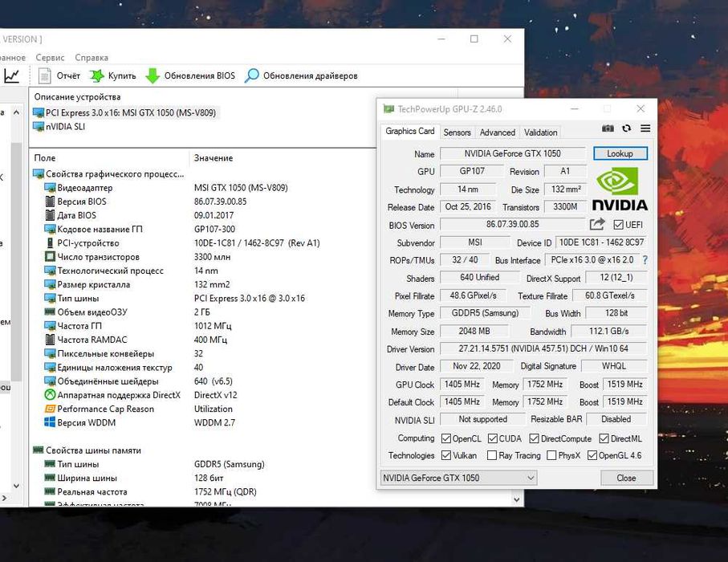Select the 1012 МГц GPU clock value
Viewport: 728px width, 562px height.
pyautogui.click(x=213, y=326)
